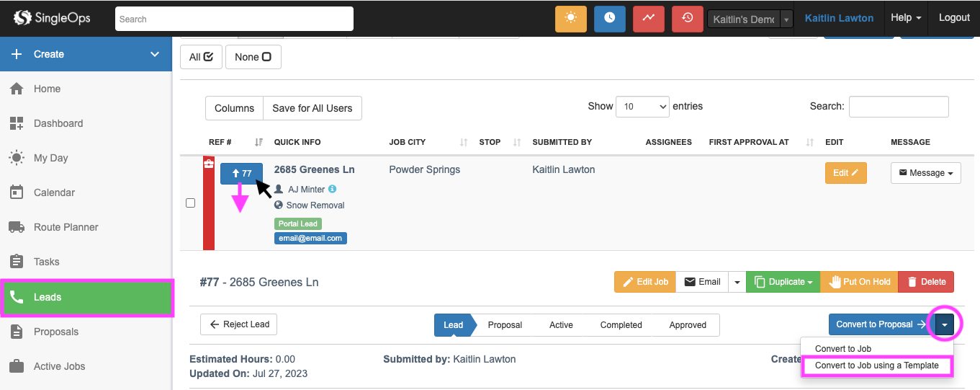This screenshot has width=980, height=390.
Task: Click the info icon beside AJ Minter
Action: [333, 189]
